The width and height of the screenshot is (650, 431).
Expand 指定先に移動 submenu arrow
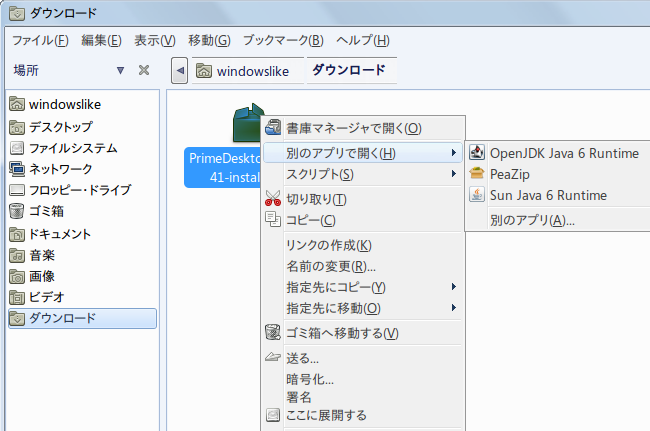click(454, 308)
